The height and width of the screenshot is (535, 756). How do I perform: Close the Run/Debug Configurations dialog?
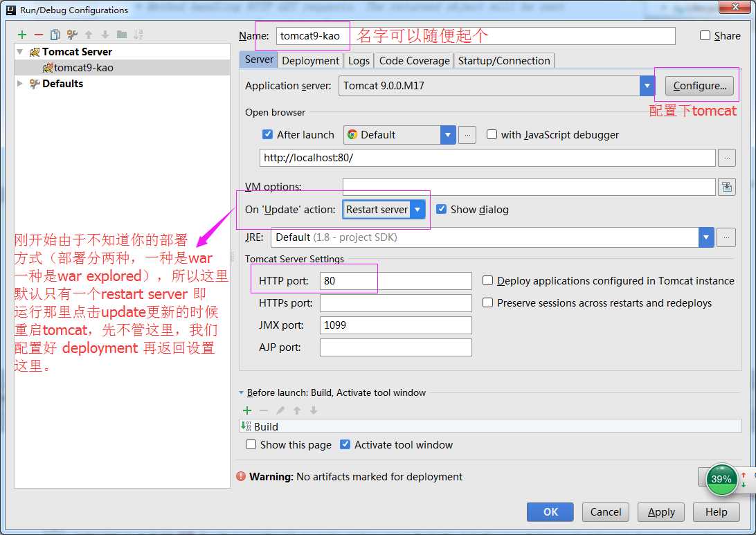coord(735,7)
